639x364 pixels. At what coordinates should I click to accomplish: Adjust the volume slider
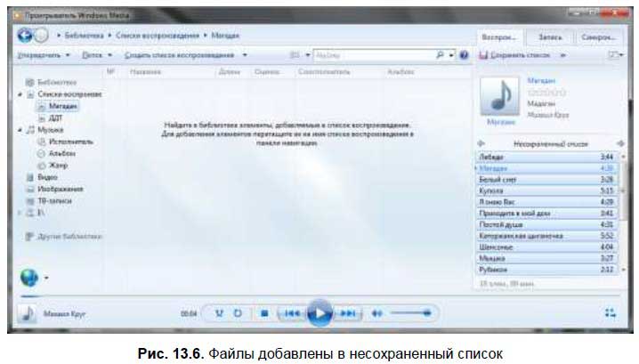(411, 313)
